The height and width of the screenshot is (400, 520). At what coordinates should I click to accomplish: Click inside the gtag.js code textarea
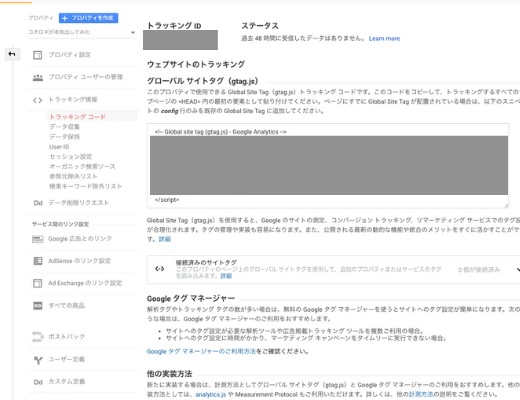click(x=328, y=166)
